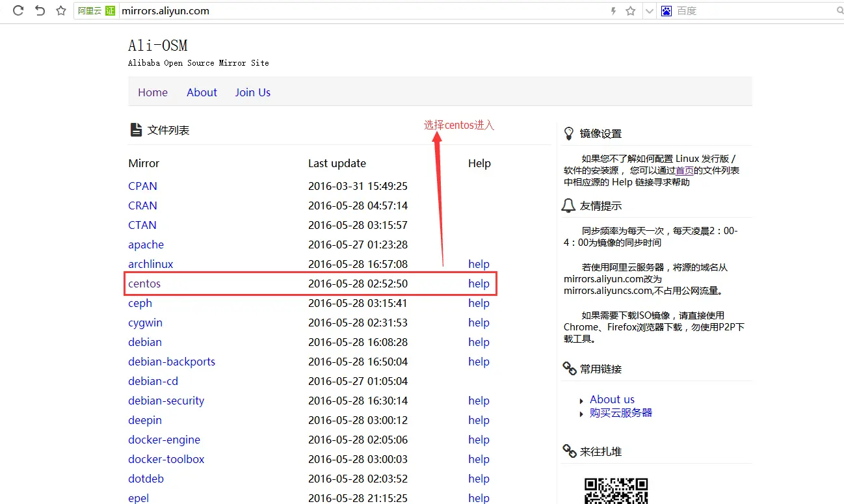
Task: Click the help link in the dotdeb row
Action: pyautogui.click(x=479, y=479)
